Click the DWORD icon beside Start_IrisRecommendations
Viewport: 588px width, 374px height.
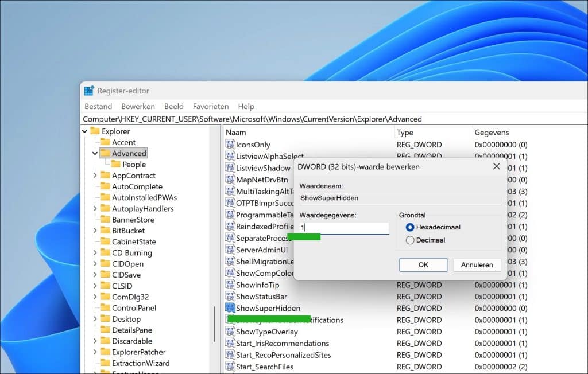pyautogui.click(x=230, y=343)
